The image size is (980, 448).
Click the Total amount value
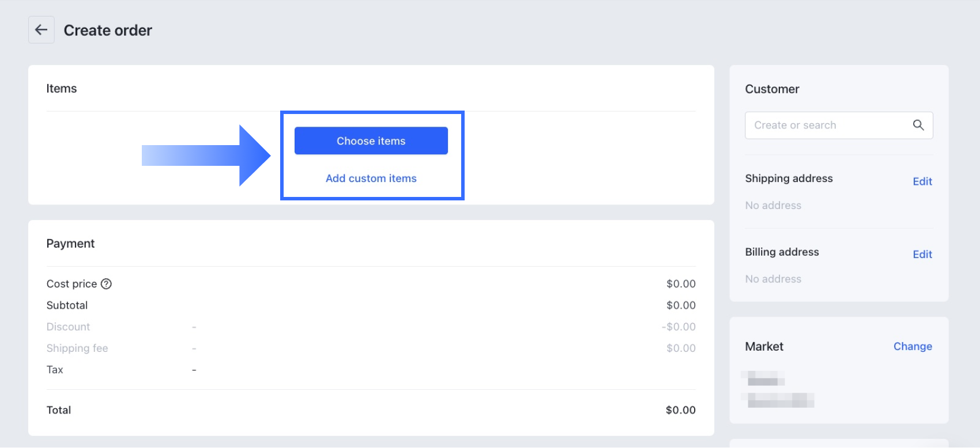tap(680, 410)
